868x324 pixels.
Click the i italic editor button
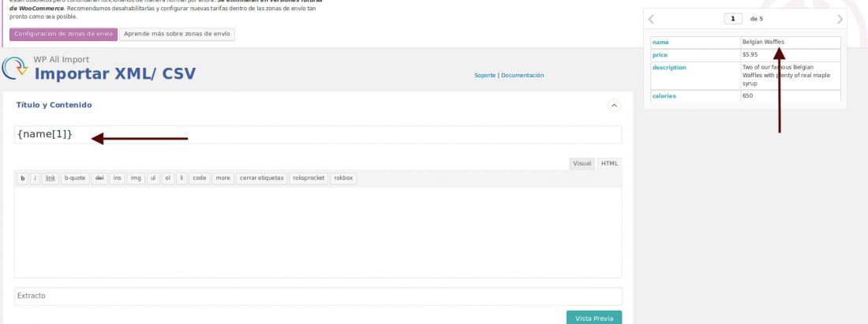tap(35, 178)
